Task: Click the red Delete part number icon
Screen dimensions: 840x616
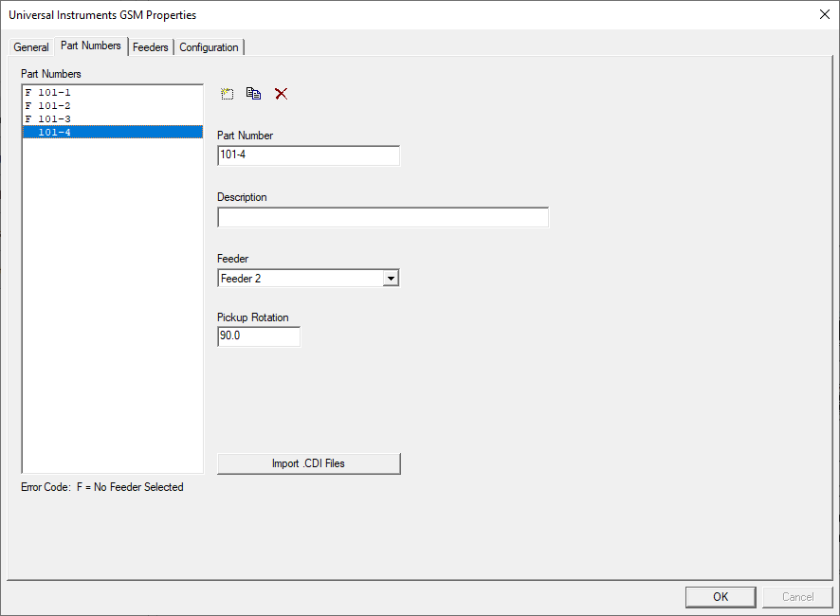Action: tap(281, 94)
